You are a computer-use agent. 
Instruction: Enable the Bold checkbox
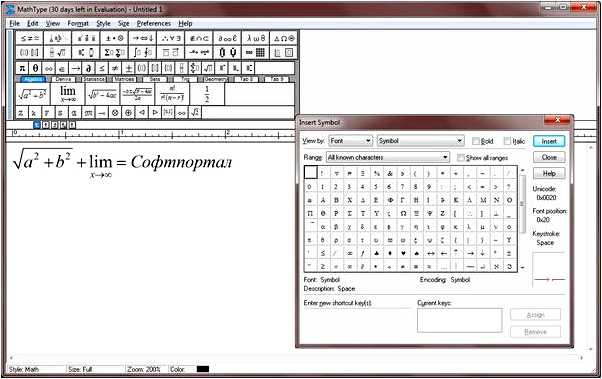pos(476,141)
